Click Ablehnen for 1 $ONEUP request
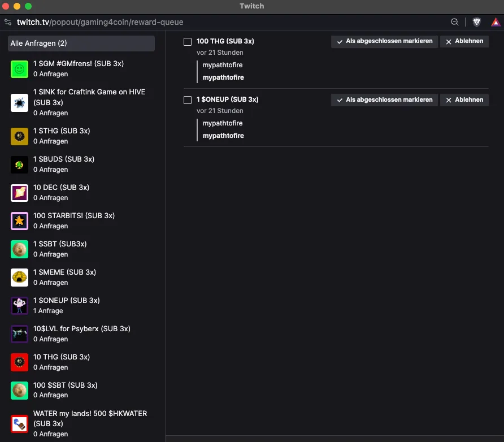Image resolution: width=504 pixels, height=442 pixels. 464,100
